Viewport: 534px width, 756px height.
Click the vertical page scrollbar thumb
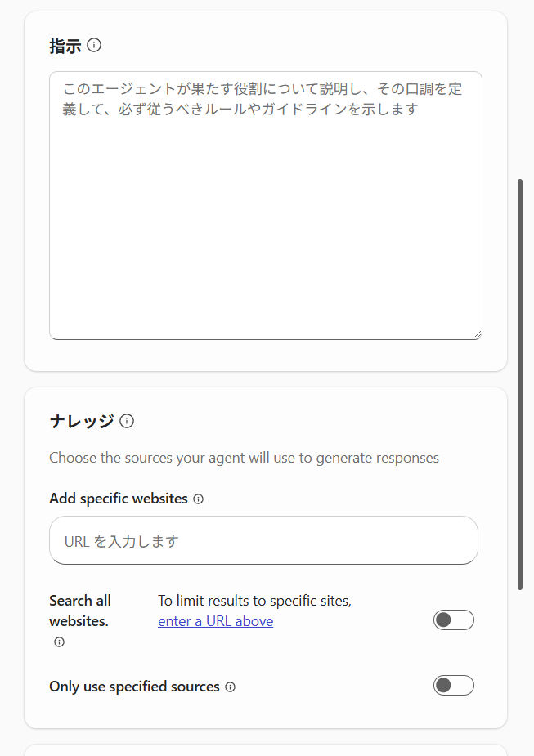coord(520,384)
